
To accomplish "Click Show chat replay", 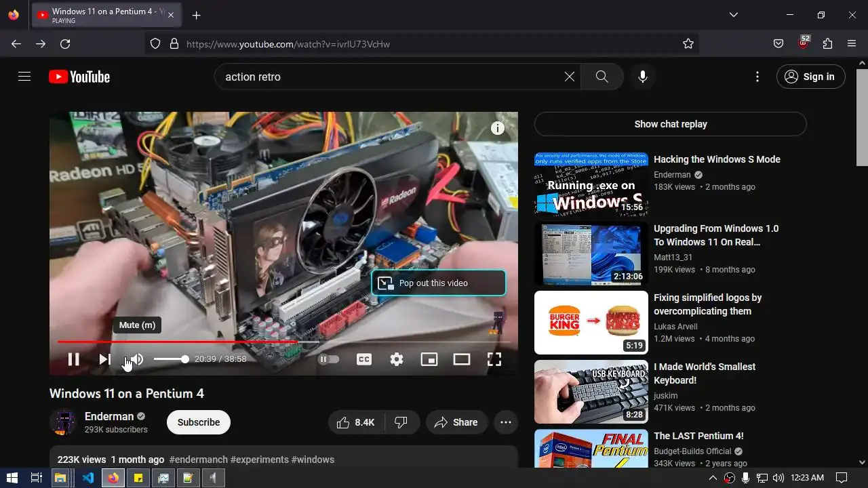I will (671, 124).
